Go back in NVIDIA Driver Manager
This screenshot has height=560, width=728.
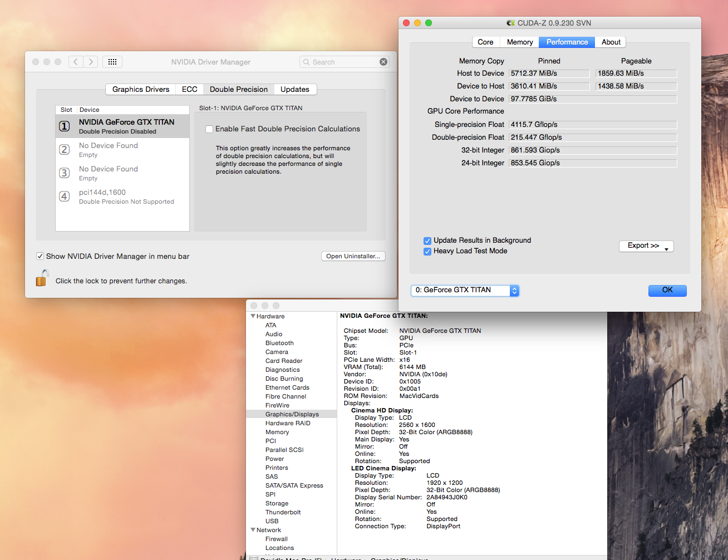coord(76,62)
